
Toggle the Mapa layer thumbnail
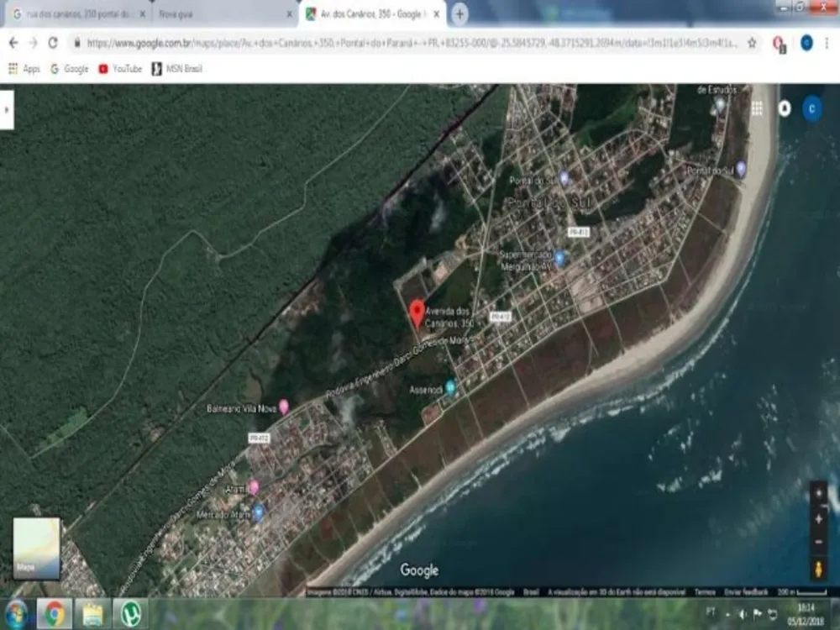36,548
